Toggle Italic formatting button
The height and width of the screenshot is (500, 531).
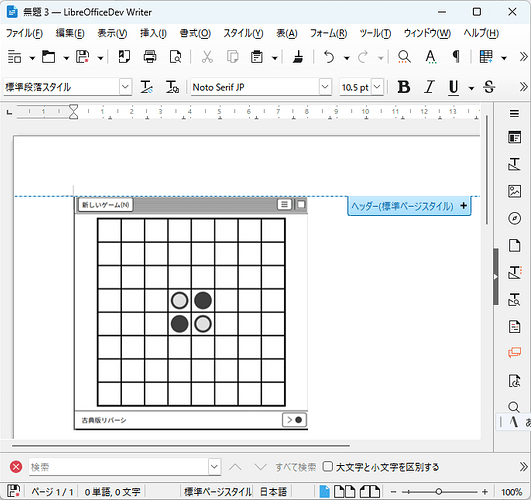(429, 87)
